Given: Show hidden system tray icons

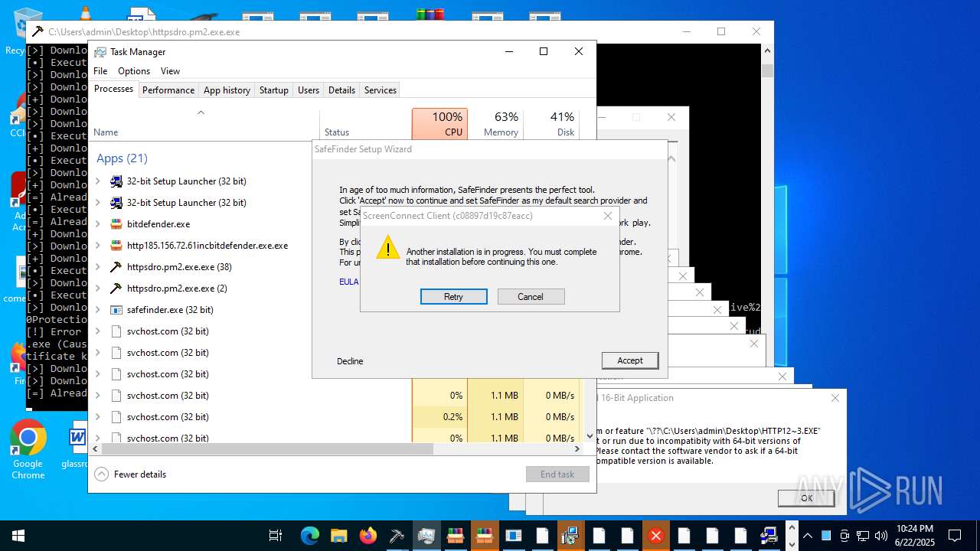Looking at the screenshot, I should [x=808, y=536].
